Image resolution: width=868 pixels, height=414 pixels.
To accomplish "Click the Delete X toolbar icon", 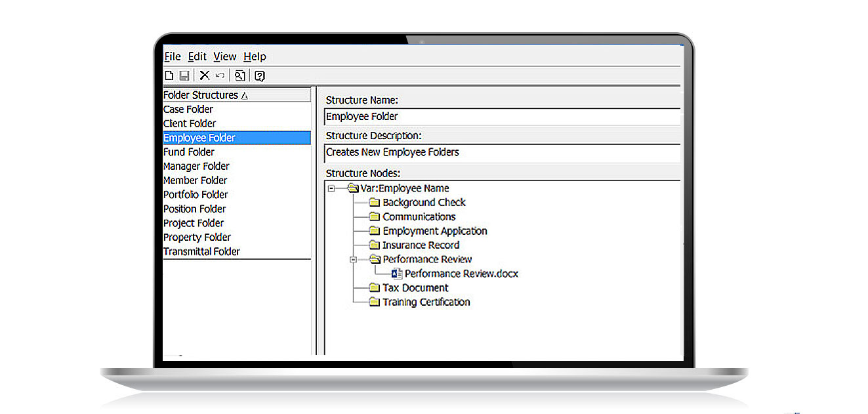I will click(x=205, y=75).
